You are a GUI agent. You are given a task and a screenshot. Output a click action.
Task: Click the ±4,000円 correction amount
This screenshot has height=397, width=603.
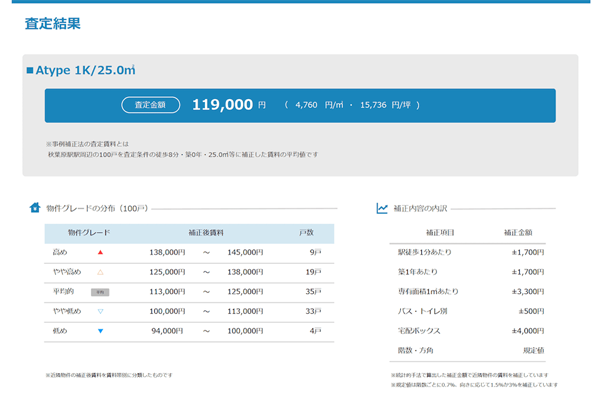coord(528,331)
